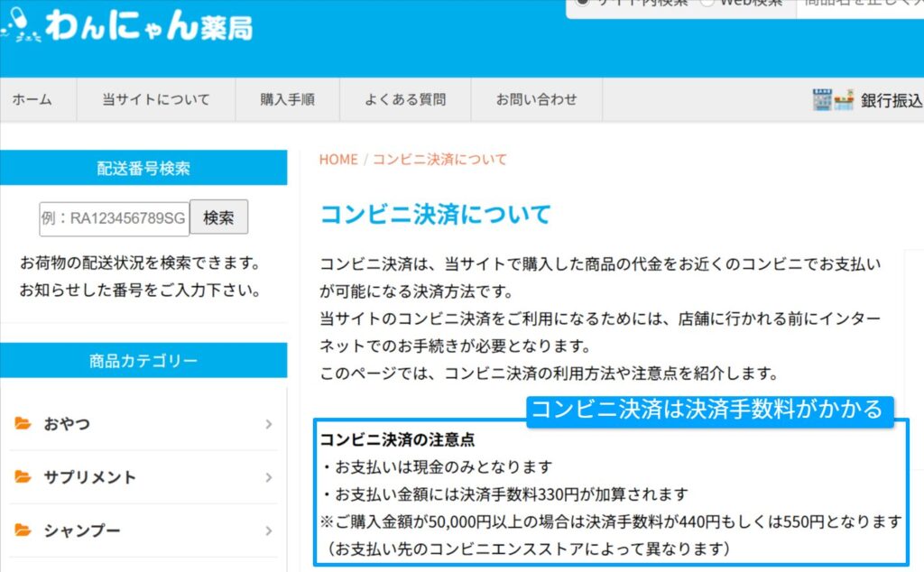This screenshot has height=572, width=924.
Task: Click the 配送番号検索 sidebar header
Action: point(143,168)
